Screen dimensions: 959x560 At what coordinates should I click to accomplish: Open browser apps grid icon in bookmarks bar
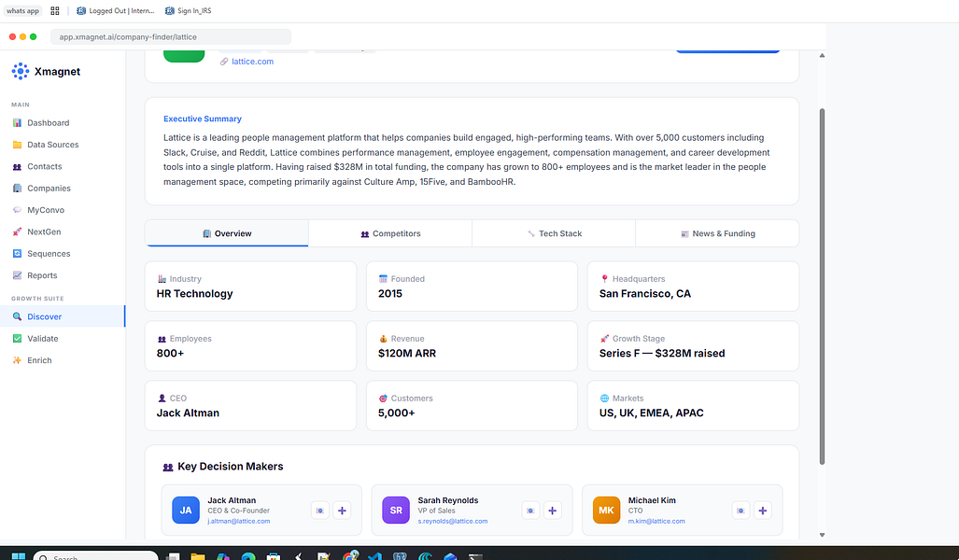[x=55, y=11]
